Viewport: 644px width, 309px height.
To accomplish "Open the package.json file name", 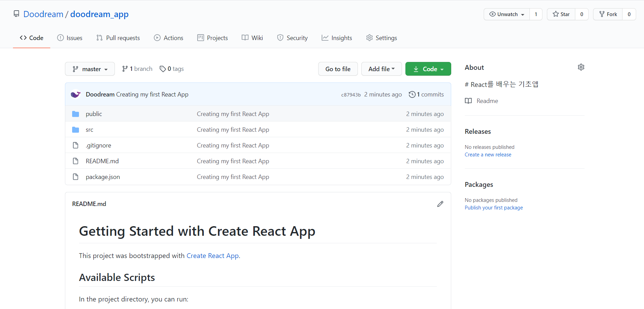I will 103,177.
